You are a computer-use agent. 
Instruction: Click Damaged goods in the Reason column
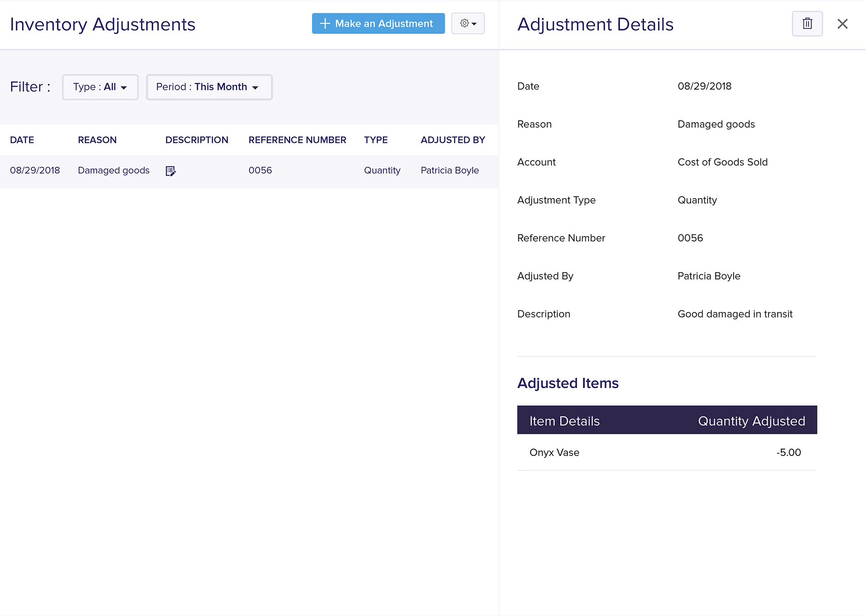pyautogui.click(x=113, y=170)
